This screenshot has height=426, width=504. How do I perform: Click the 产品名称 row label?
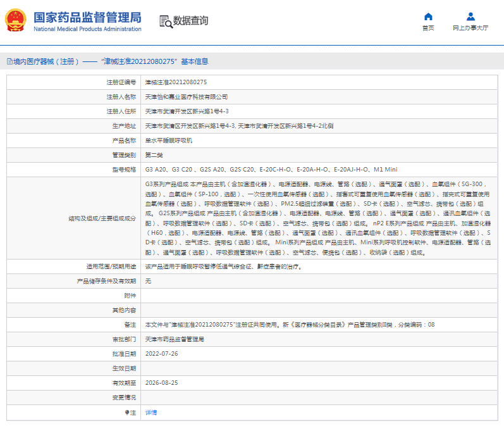(x=124, y=141)
